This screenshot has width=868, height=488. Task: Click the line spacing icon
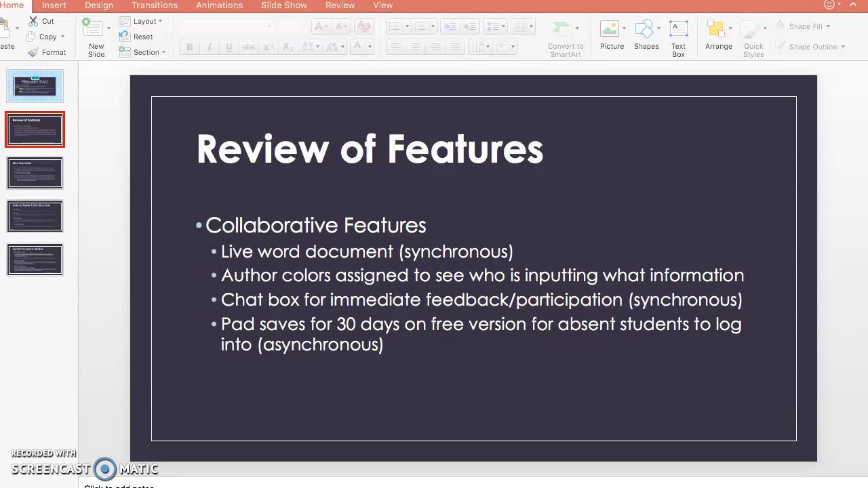[495, 26]
